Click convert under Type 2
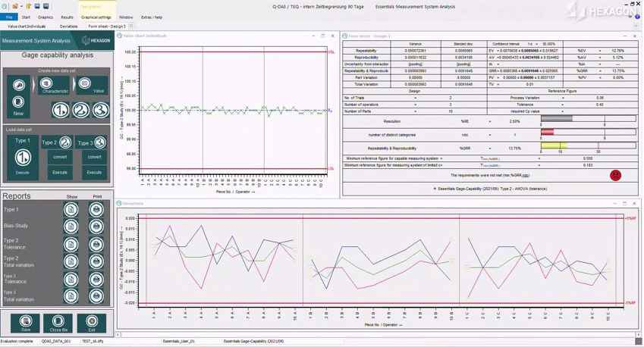This screenshot has height=347, width=644. coord(60,157)
